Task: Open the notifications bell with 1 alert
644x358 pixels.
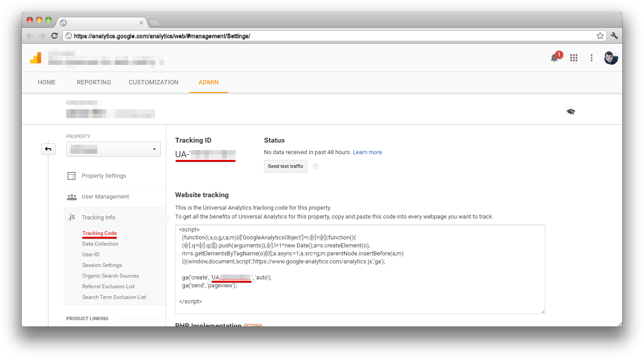Action: point(554,58)
